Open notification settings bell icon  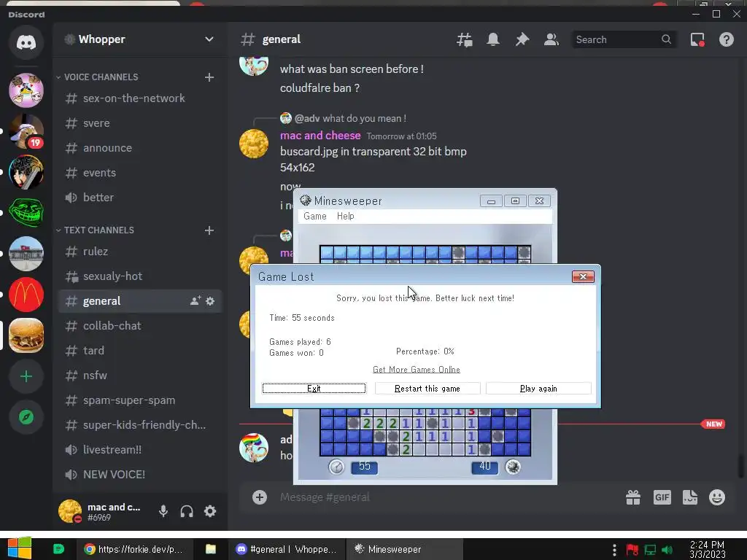pyautogui.click(x=493, y=39)
